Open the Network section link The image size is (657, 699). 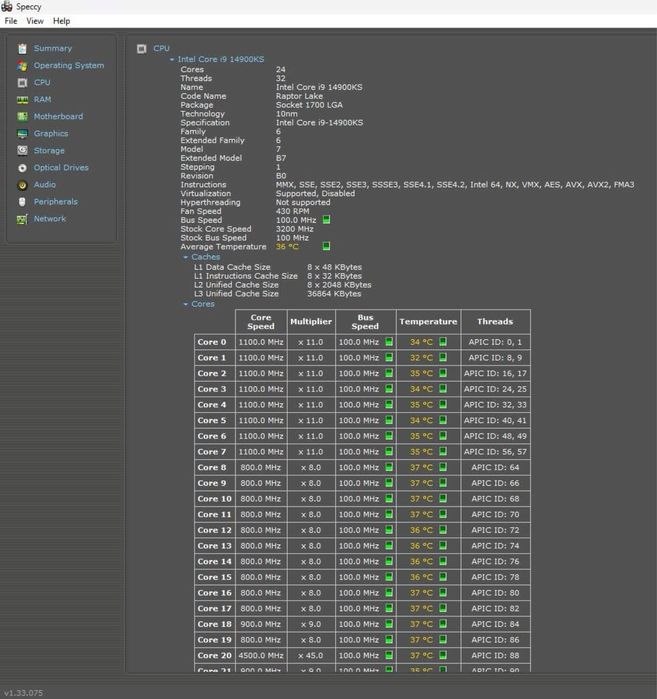pos(49,218)
